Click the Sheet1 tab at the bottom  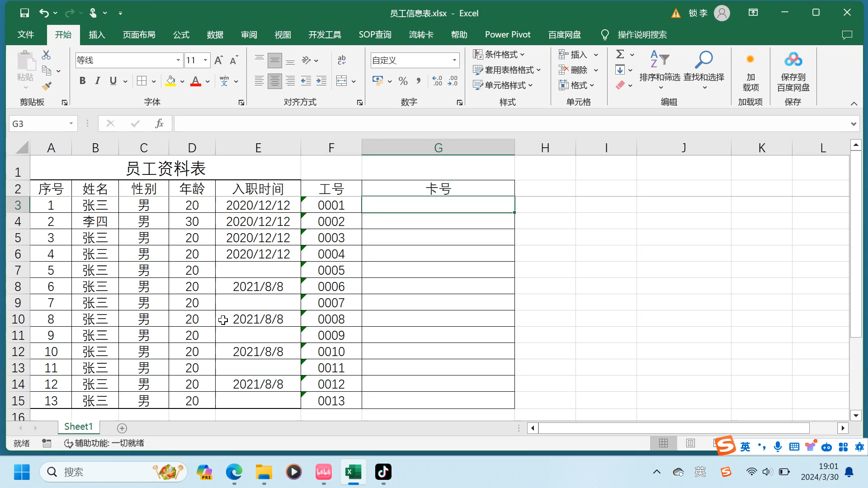[78, 427]
